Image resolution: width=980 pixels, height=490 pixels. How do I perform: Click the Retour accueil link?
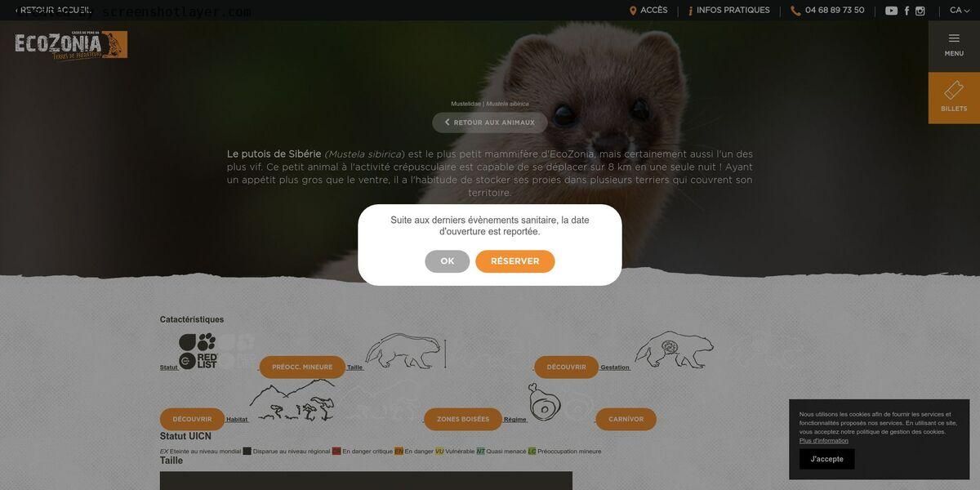pyautogui.click(x=53, y=11)
